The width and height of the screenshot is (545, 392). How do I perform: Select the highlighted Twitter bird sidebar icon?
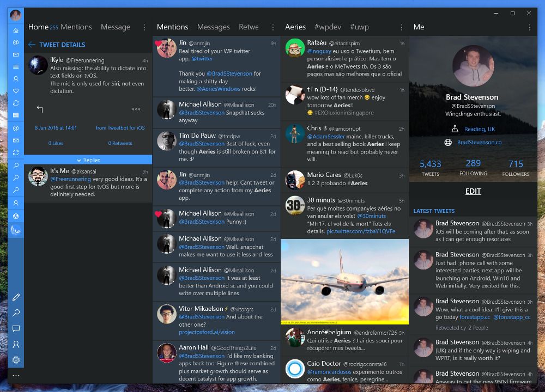16,229
